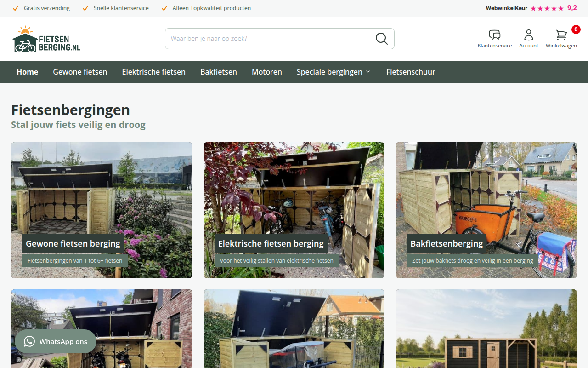Click the WhatsApp icon in chat button

[x=29, y=341]
